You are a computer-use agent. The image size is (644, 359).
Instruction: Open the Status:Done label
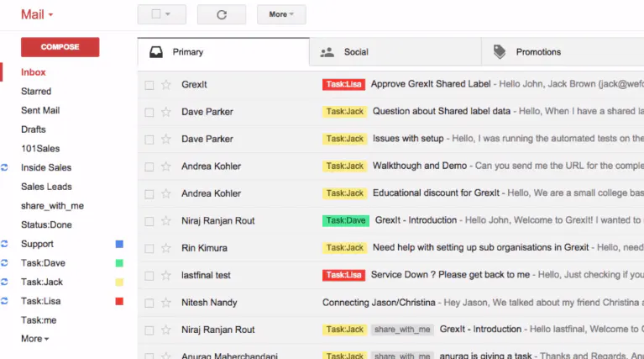click(46, 224)
